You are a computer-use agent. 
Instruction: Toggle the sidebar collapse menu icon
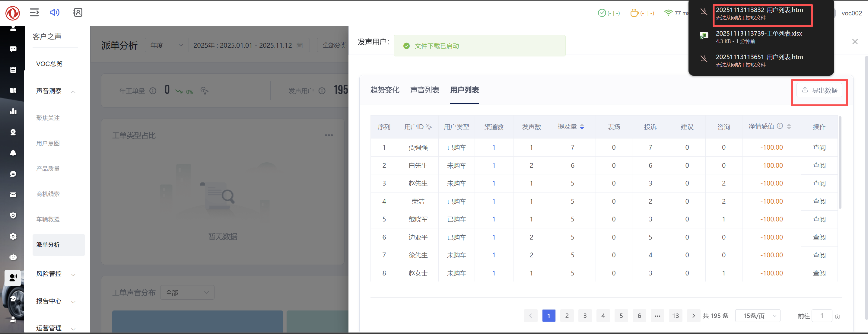34,12
